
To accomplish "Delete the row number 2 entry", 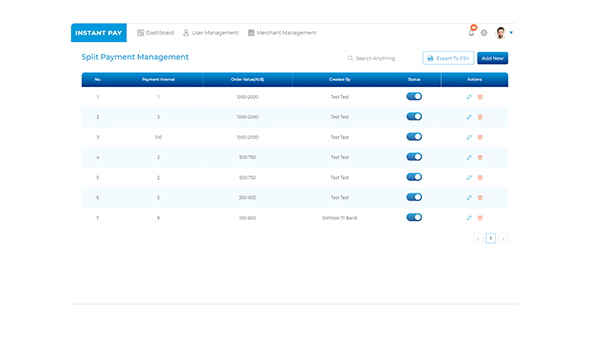I will click(480, 117).
